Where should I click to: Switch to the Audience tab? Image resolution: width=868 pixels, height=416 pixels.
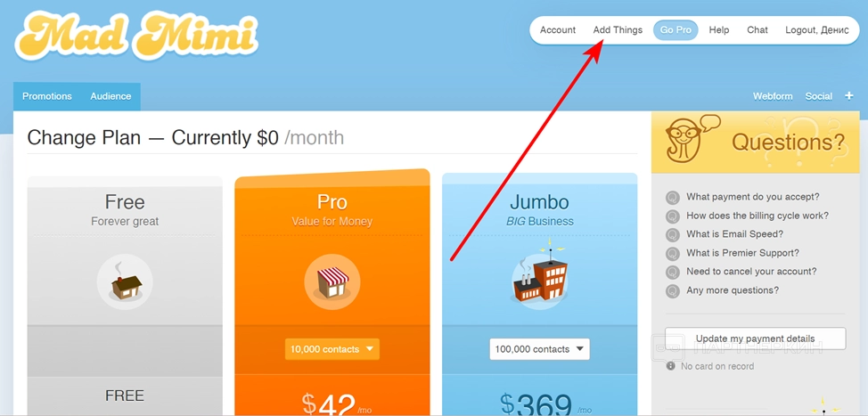click(111, 96)
